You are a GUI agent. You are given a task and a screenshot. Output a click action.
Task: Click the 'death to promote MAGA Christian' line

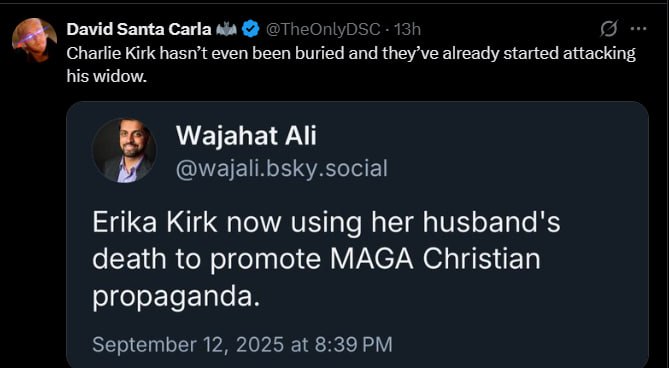tap(316, 260)
